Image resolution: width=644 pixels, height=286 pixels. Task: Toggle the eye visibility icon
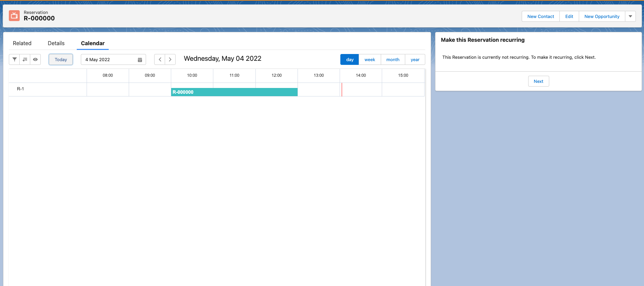point(35,59)
